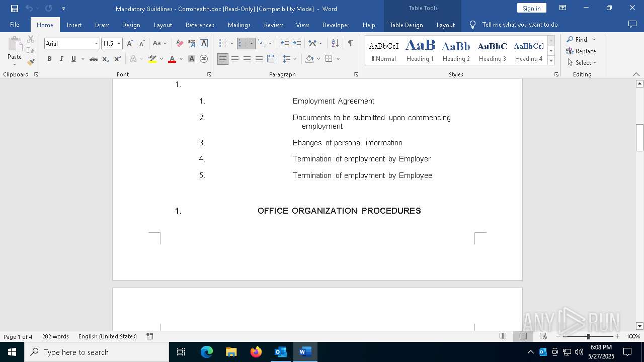Toggle Justify alignment
Viewport: 644px width, 362px height.
pyautogui.click(x=259, y=59)
